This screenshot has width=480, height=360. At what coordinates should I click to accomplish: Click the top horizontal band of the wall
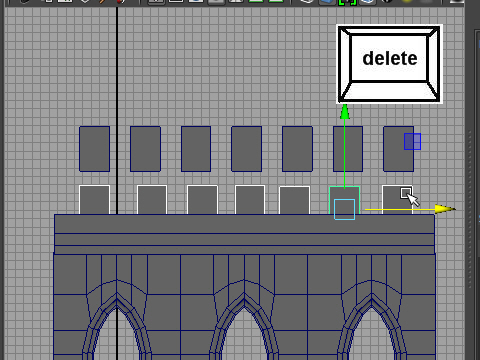pos(244,224)
